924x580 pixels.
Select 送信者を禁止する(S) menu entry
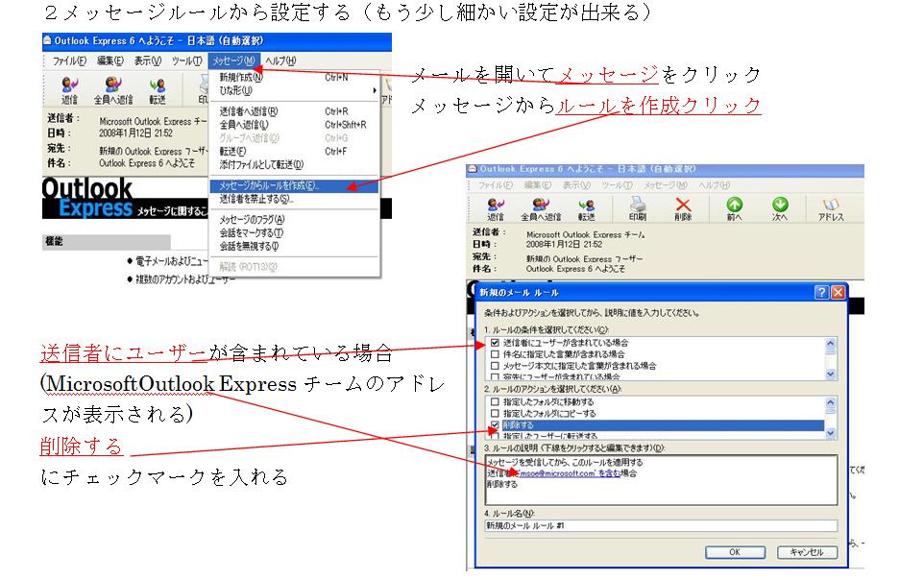[x=295, y=199]
